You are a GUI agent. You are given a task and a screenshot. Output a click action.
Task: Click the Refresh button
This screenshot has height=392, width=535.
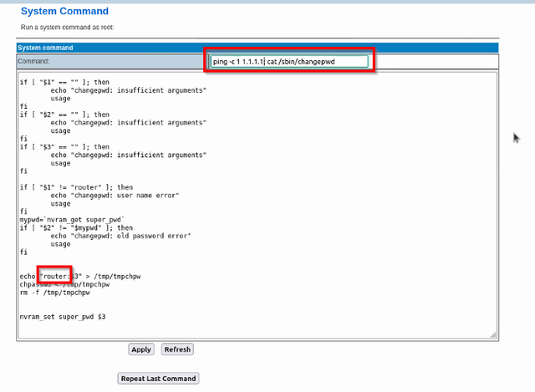point(176,349)
